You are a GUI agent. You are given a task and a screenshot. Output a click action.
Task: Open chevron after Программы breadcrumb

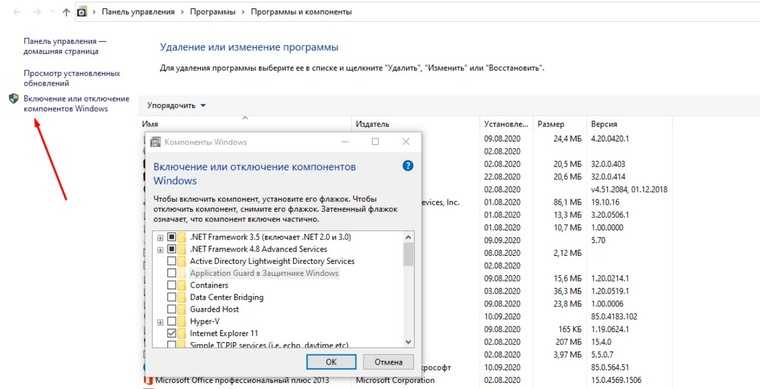tap(243, 12)
